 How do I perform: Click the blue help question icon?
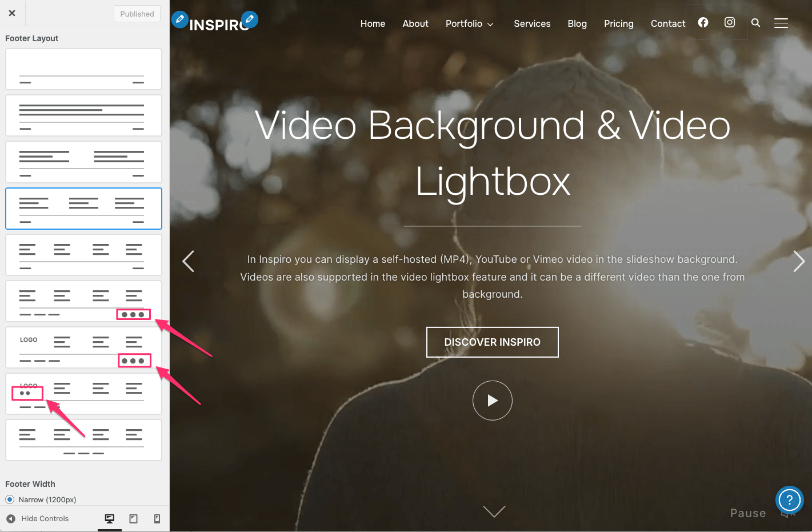coord(789,500)
